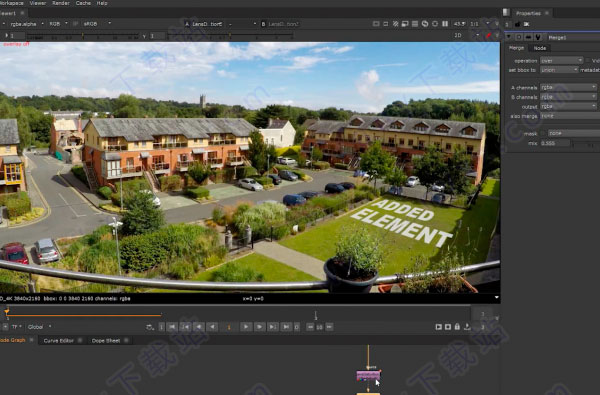Image resolution: width=600 pixels, height=395 pixels.
Task: Click the play forward button
Action: pos(246,327)
